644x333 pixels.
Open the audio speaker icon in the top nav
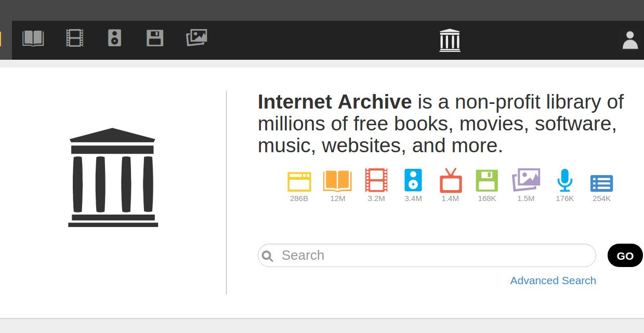point(115,38)
